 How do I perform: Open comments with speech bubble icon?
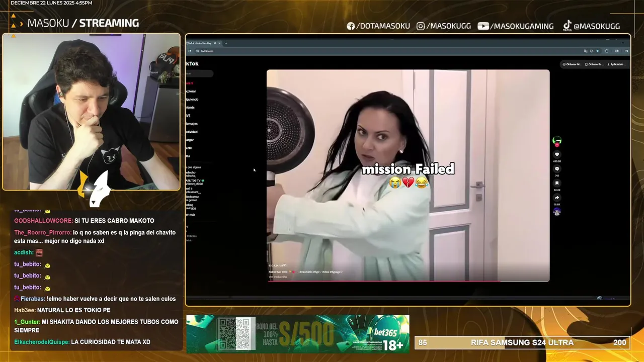tap(557, 169)
